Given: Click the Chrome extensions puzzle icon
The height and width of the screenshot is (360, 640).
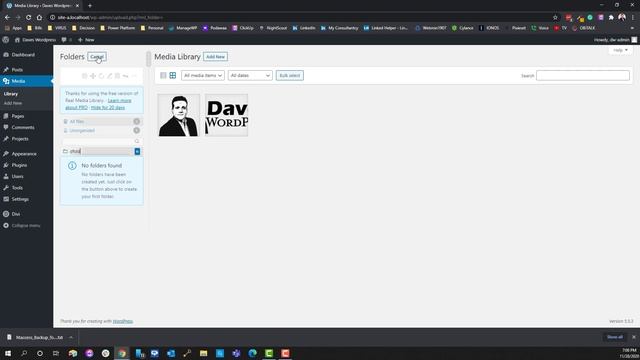Looking at the screenshot, I should [x=611, y=18].
